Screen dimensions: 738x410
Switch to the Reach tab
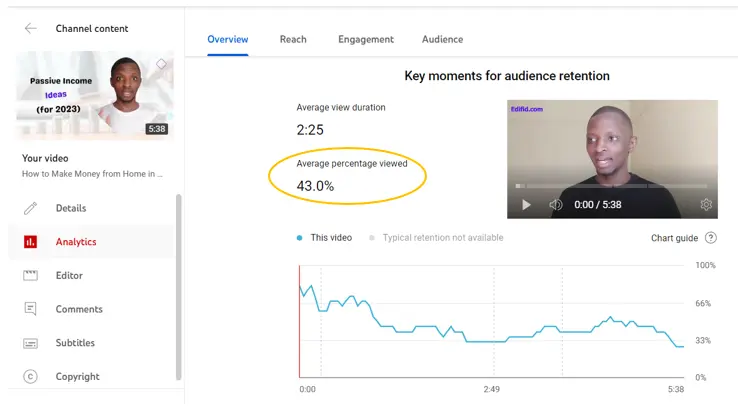293,40
